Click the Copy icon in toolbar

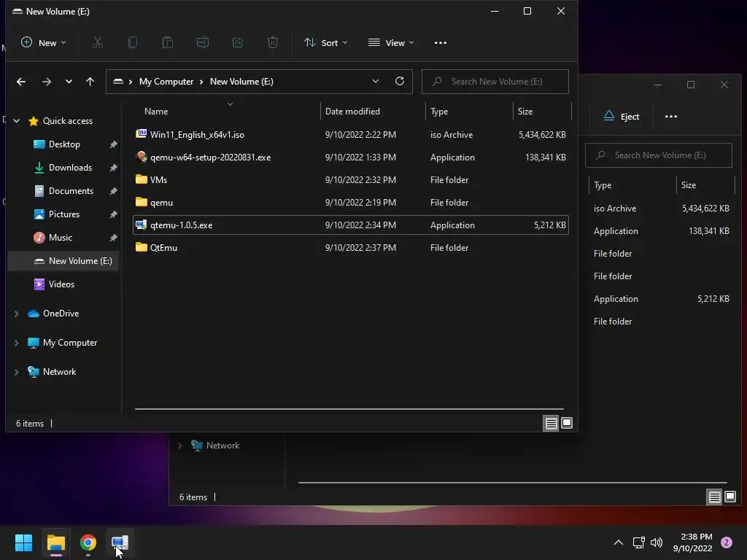pyautogui.click(x=133, y=43)
